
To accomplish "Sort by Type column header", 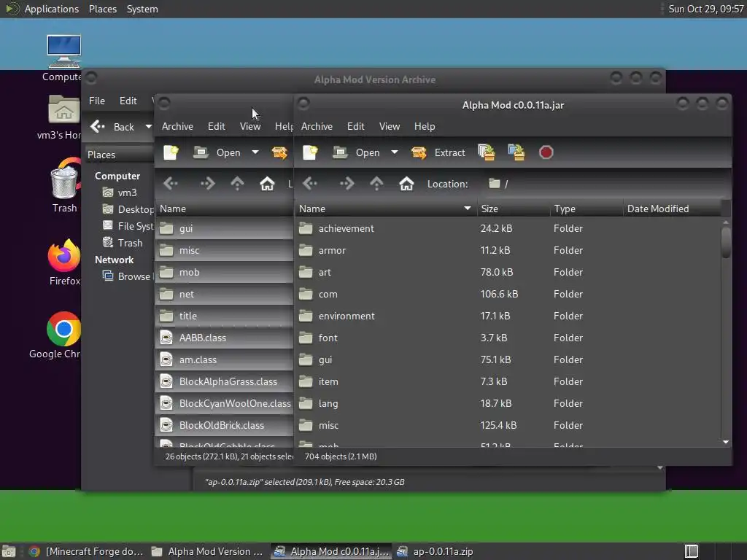I will [x=586, y=209].
